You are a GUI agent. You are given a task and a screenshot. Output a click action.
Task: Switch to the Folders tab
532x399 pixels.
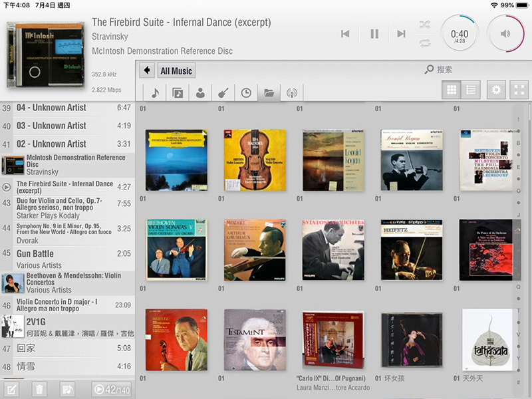(x=269, y=92)
